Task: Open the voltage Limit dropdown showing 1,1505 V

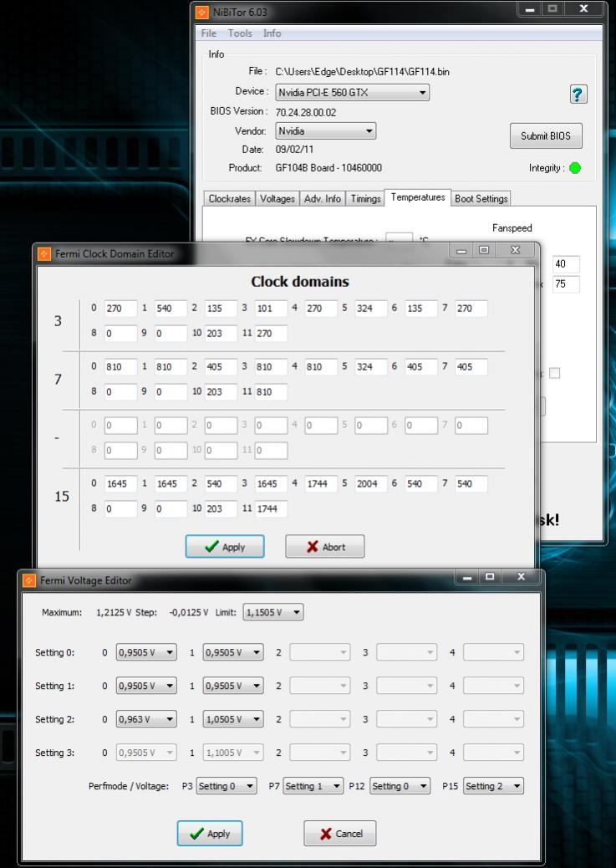Action: 272,612
